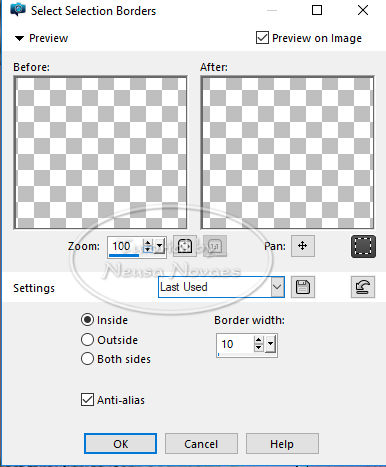The width and height of the screenshot is (386, 467).
Task: Click the Border width input field
Action: point(235,344)
